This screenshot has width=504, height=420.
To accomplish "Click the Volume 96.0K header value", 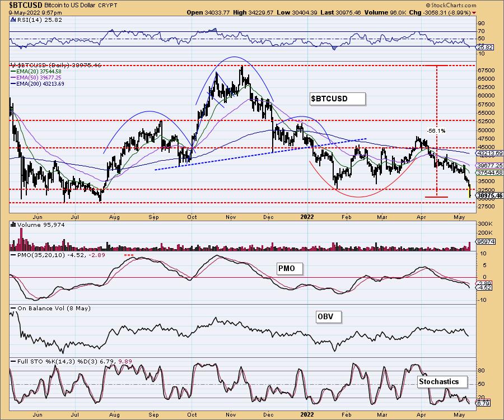I will [385, 12].
